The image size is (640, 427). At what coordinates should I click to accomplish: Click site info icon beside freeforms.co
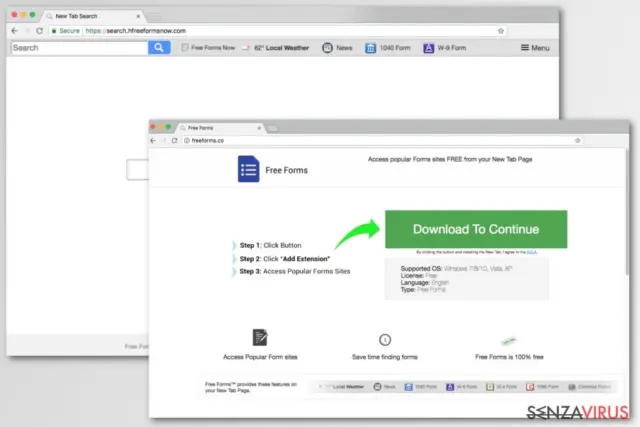click(187, 140)
